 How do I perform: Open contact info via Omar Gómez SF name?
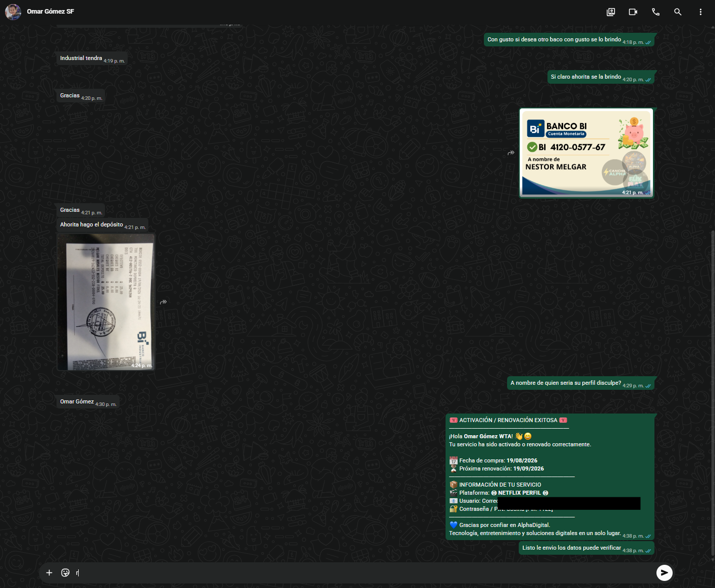point(50,12)
